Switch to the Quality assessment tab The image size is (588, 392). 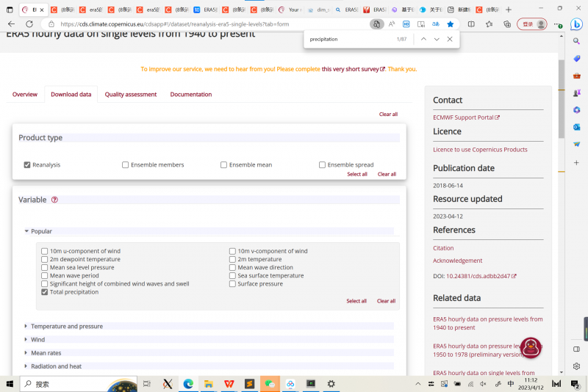coord(130,95)
